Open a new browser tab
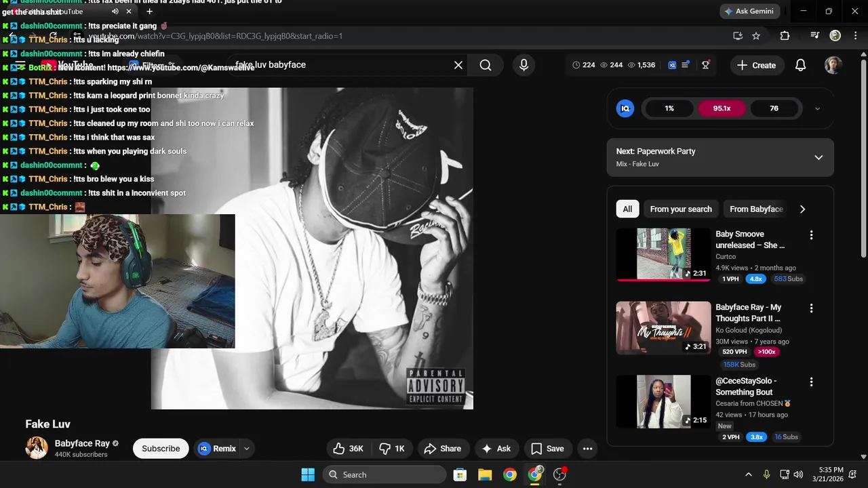The width and height of the screenshot is (868, 488). [149, 12]
